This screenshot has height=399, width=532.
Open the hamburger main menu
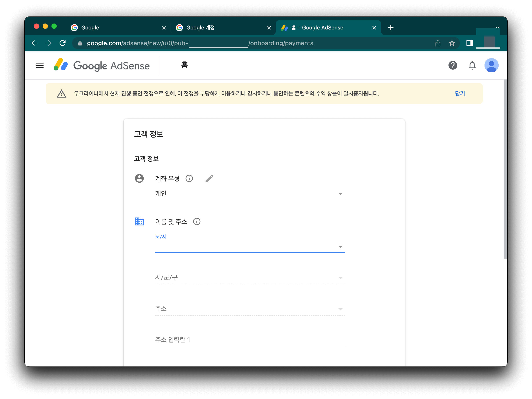pyautogui.click(x=39, y=65)
